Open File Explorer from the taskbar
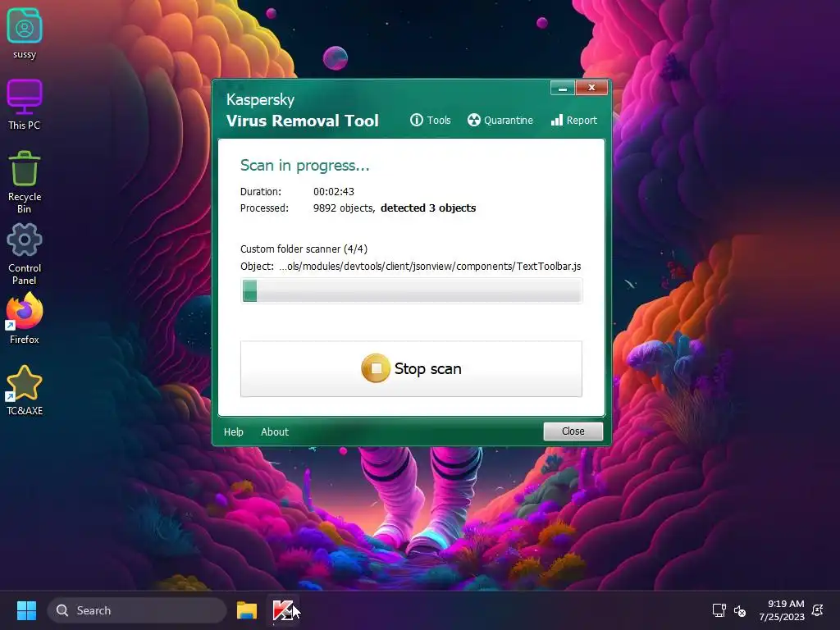 [247, 610]
